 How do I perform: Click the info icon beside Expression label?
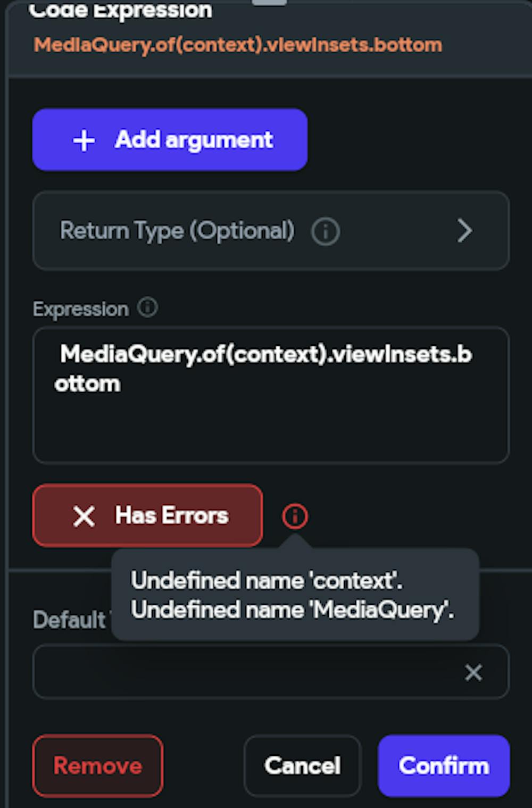click(147, 307)
